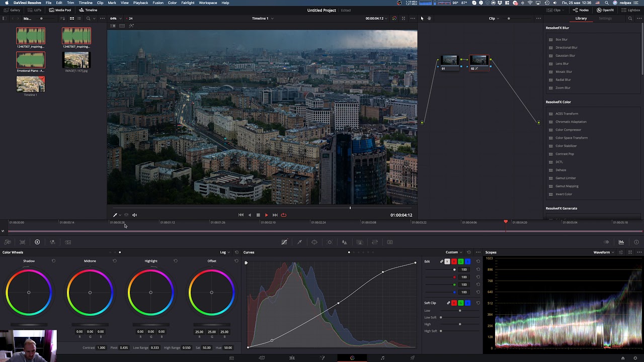Click the Media Pool button
Image resolution: width=644 pixels, height=362 pixels.
pyautogui.click(x=60, y=10)
